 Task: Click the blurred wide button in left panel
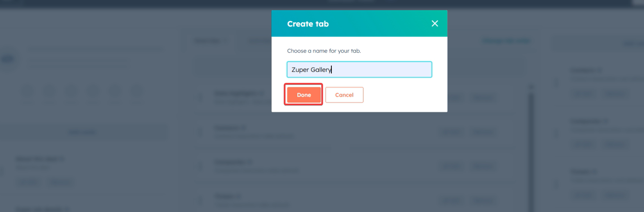coord(82,132)
